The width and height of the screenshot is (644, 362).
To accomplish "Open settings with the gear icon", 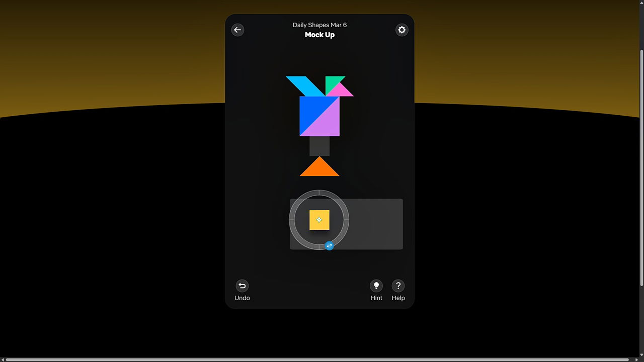I will (401, 30).
